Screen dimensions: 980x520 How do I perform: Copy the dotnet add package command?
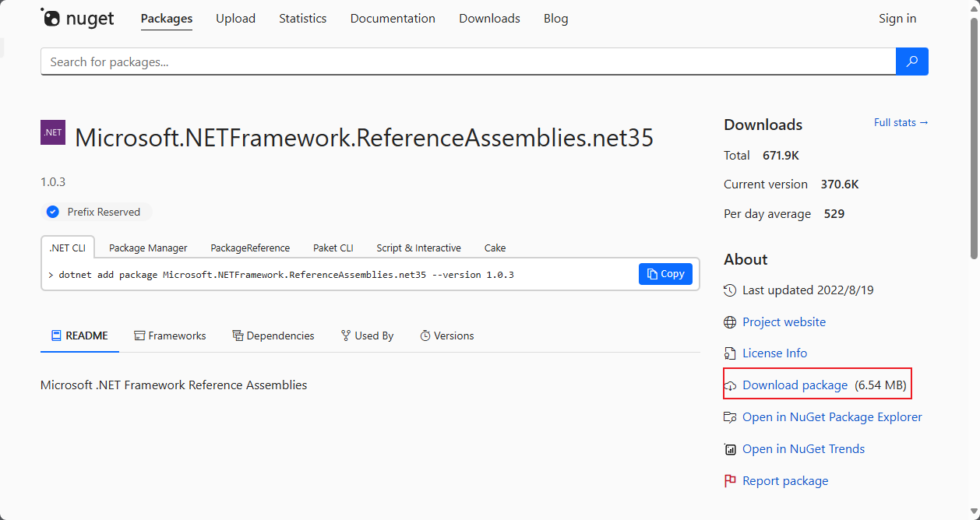pyautogui.click(x=665, y=274)
